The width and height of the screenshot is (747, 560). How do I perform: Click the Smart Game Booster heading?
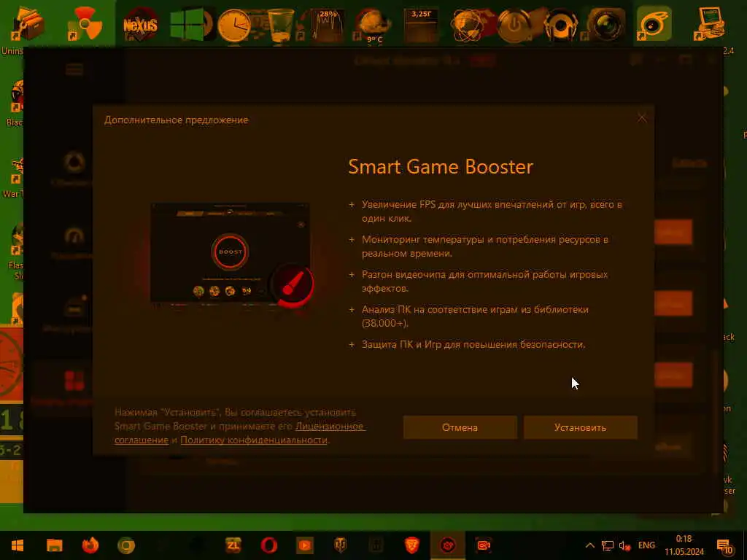pyautogui.click(x=441, y=167)
